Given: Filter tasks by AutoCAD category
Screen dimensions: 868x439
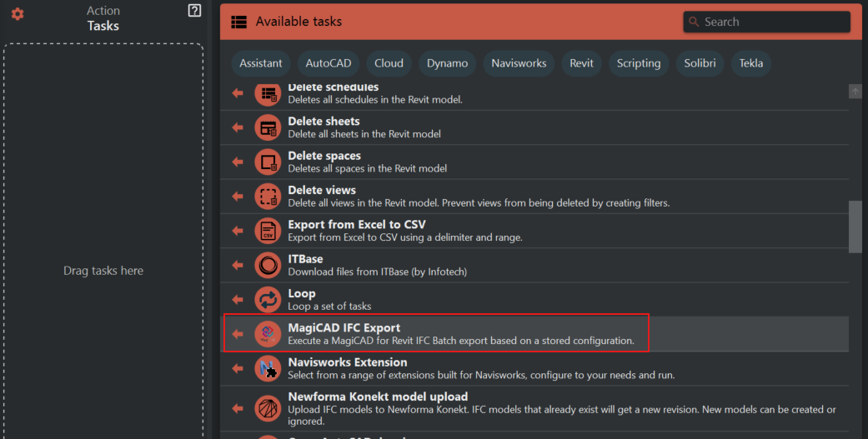Looking at the screenshot, I should tap(329, 63).
